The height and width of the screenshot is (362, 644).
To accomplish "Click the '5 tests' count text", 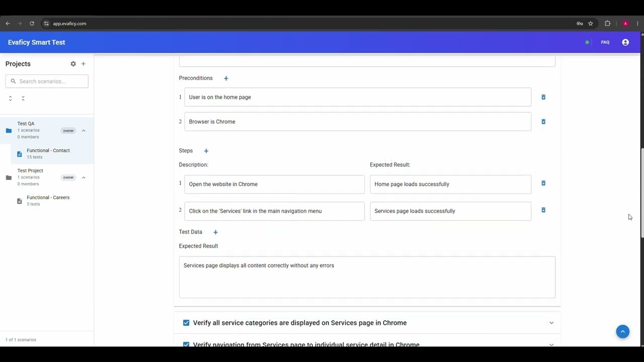I will [33, 204].
